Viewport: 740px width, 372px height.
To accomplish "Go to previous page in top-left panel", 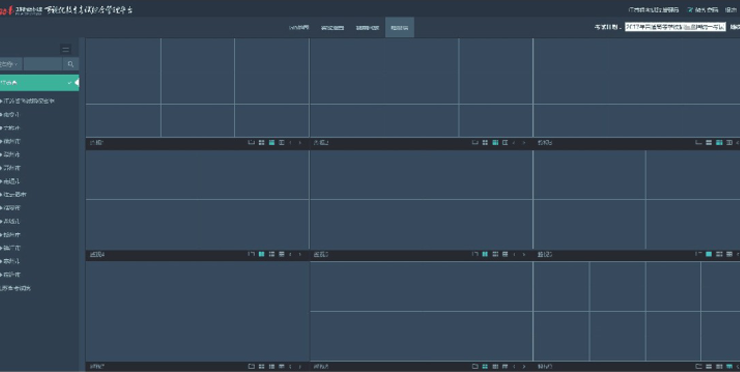I will click(x=290, y=143).
